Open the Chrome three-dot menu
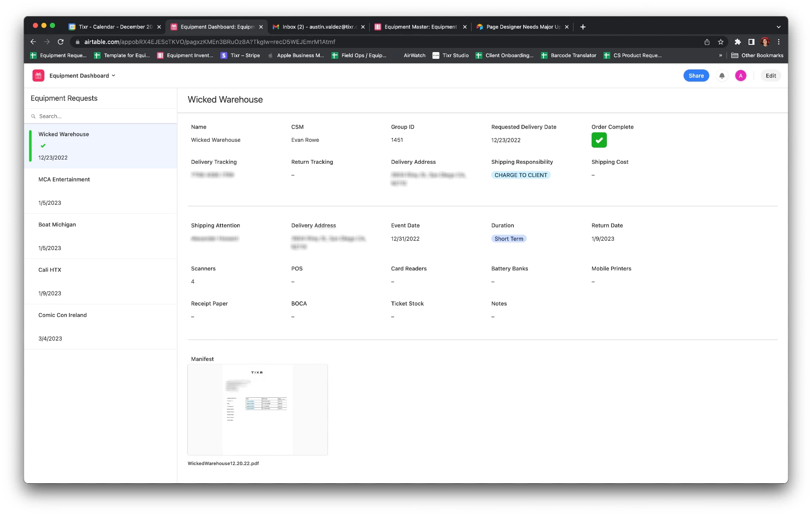 779,42
